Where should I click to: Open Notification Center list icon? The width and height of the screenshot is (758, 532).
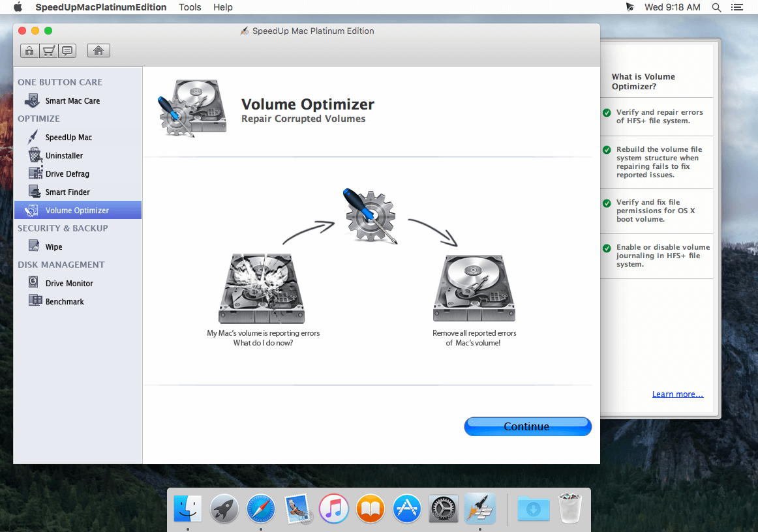[x=736, y=7]
